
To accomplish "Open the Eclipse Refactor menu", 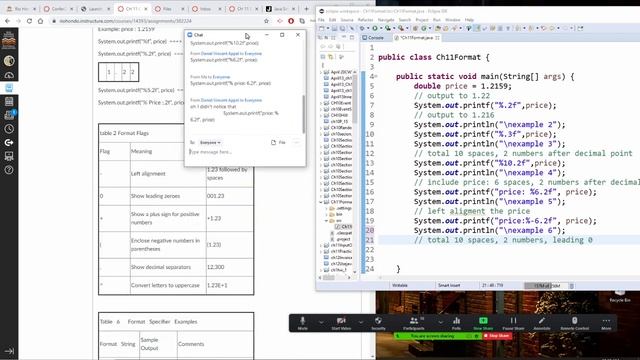I will (x=365, y=20).
